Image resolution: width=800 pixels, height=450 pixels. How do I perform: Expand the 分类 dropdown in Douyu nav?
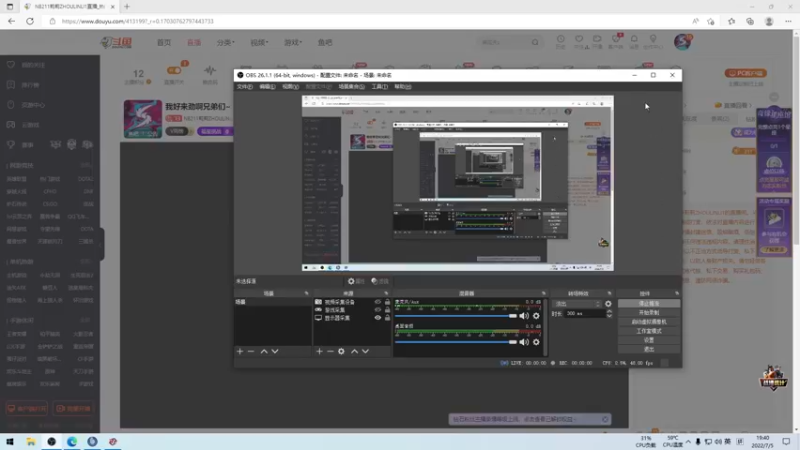click(226, 42)
